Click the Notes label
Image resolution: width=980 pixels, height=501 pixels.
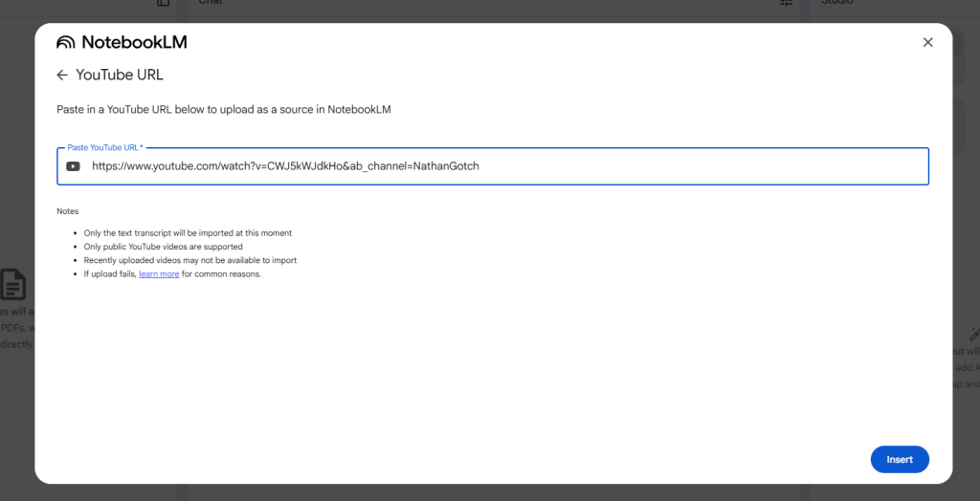pyautogui.click(x=68, y=211)
